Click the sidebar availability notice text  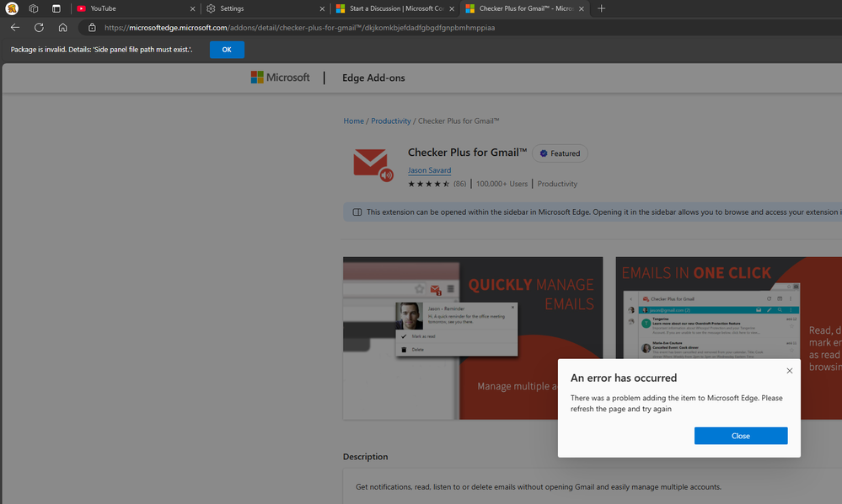pyautogui.click(x=604, y=212)
